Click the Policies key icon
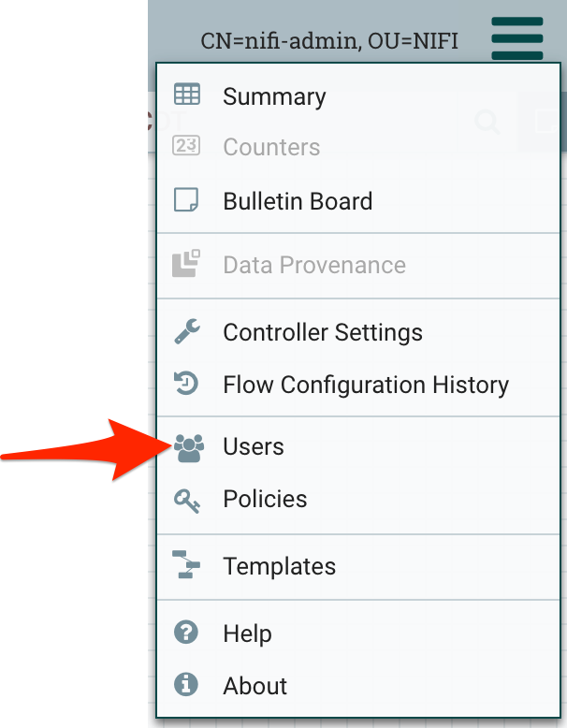The image size is (567, 728). click(x=187, y=500)
